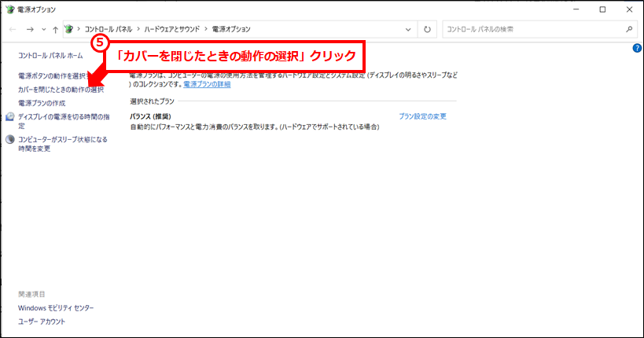Open the blue Help question mark
The width and height of the screenshot is (644, 338).
[637, 48]
